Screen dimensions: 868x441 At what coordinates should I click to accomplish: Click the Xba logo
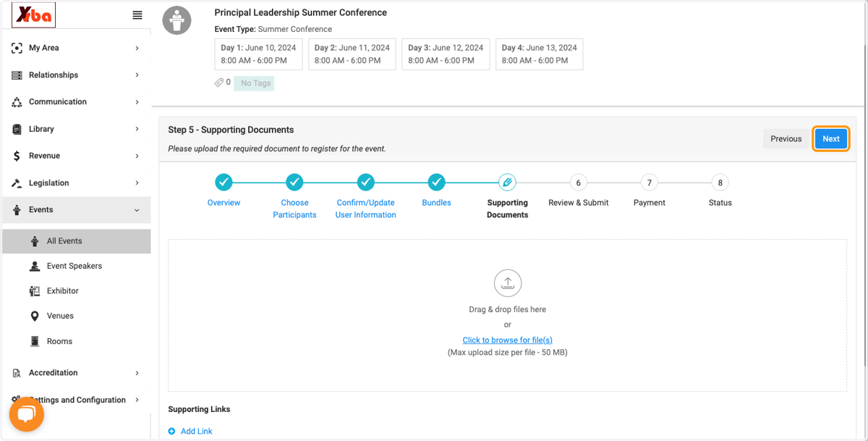tap(33, 14)
